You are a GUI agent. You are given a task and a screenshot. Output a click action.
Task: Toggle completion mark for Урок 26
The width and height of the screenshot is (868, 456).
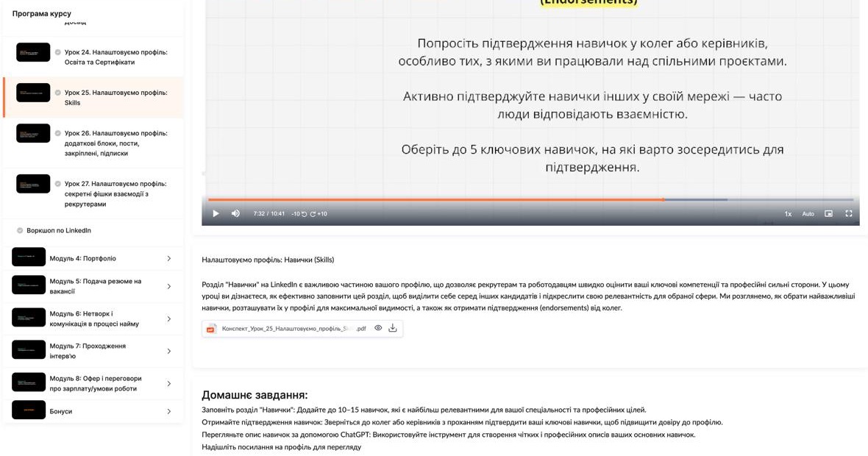click(x=57, y=133)
